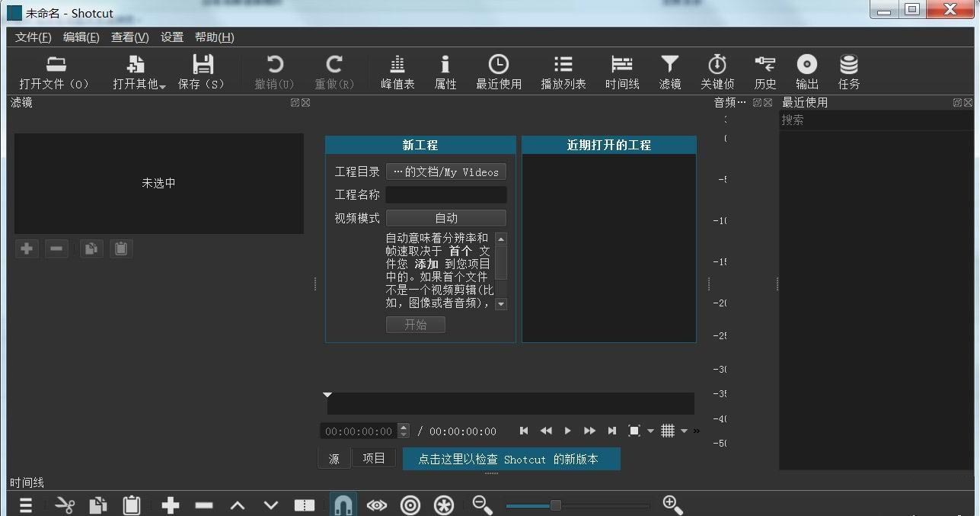Click the scissors cut icon in timeline toolbar

pos(65,505)
